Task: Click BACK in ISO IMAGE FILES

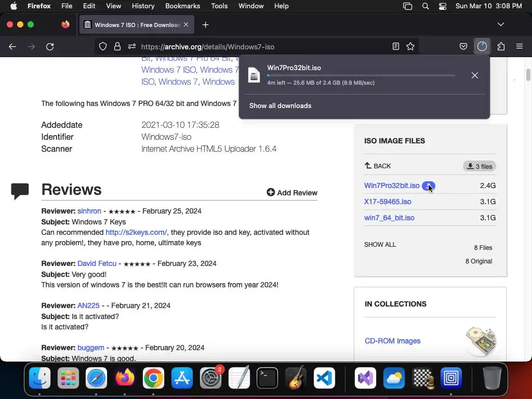Action: click(378, 166)
